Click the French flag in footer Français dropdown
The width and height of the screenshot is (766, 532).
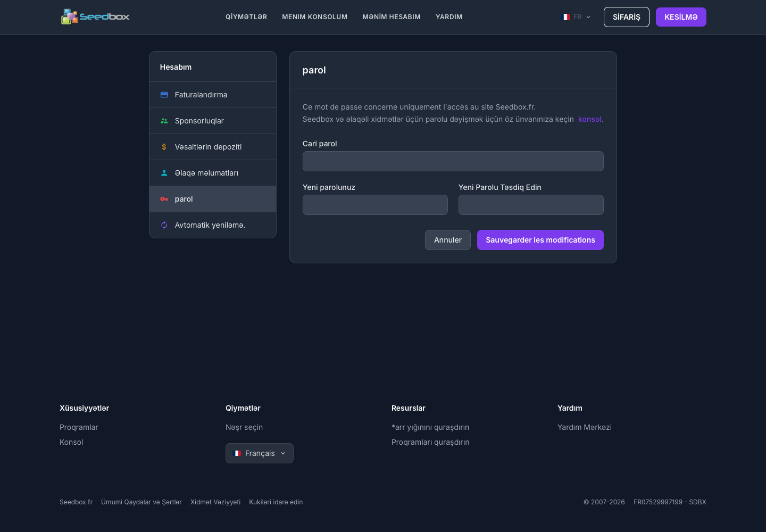pos(238,453)
